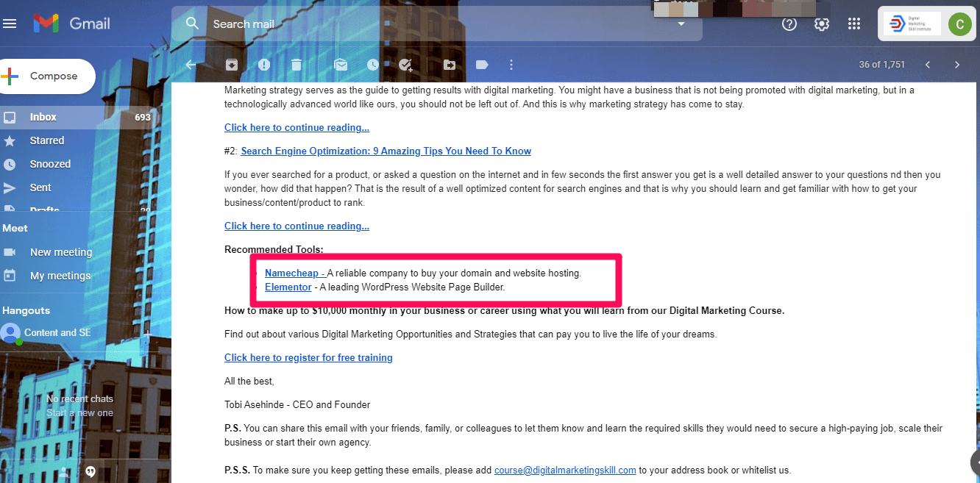This screenshot has height=483, width=980.
Task: Show search options dropdown arrow
Action: (681, 24)
